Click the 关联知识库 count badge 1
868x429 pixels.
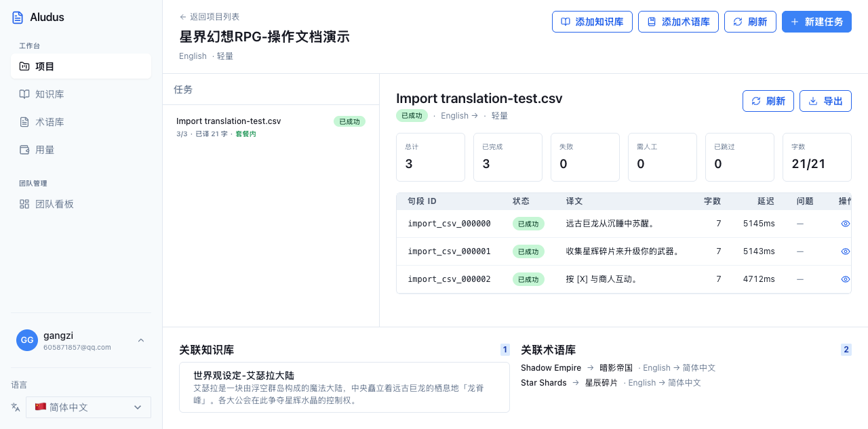pos(505,350)
